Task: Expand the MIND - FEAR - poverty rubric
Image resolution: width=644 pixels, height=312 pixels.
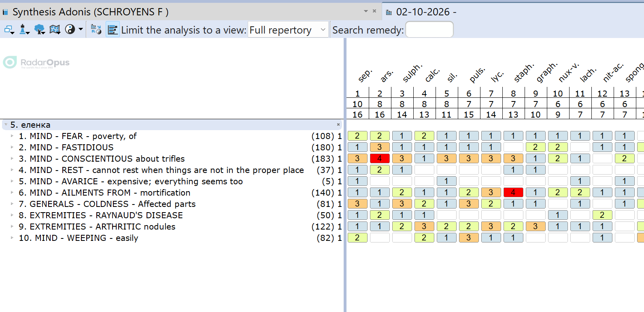Action: [12, 136]
